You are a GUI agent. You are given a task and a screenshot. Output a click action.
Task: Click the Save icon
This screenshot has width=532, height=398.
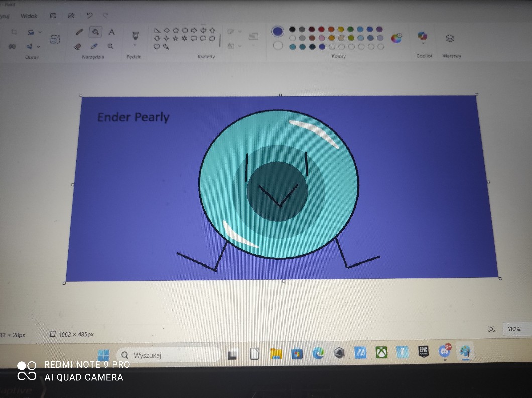[53, 16]
